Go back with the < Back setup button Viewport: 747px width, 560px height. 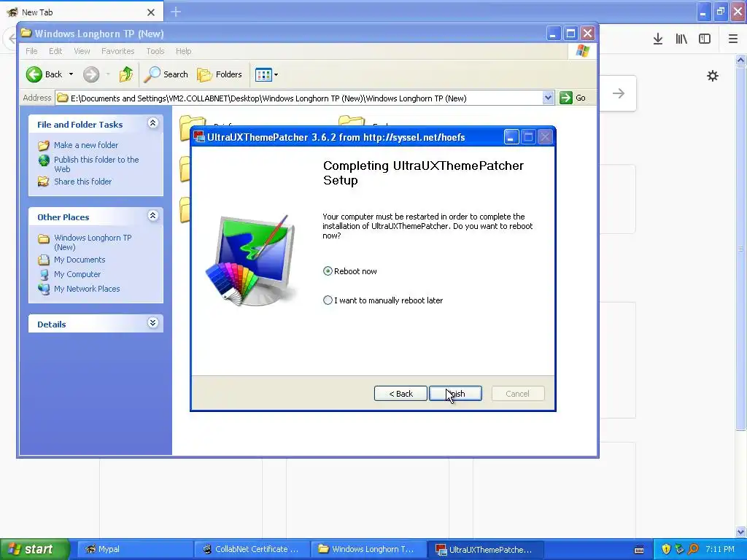(x=400, y=394)
